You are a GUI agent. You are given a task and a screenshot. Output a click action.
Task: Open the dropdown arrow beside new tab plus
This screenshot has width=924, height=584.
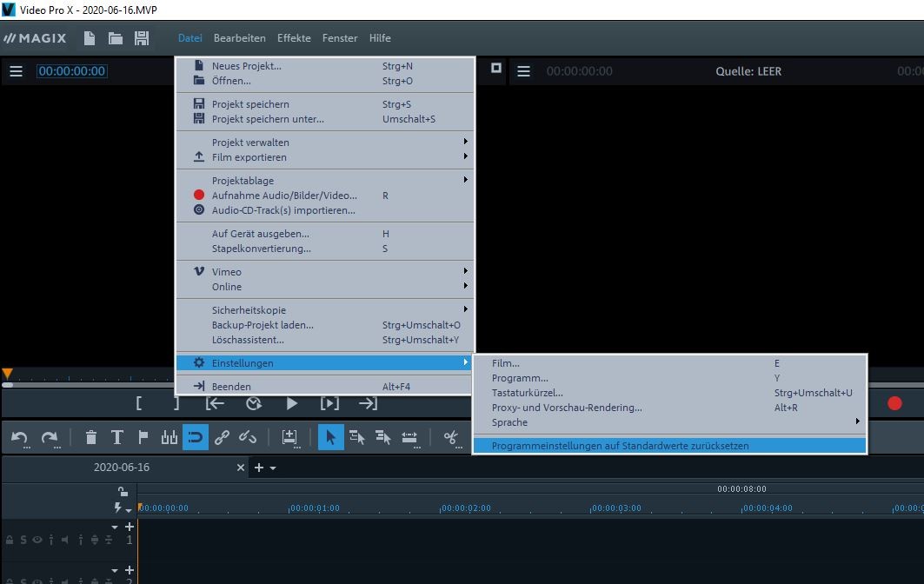pyautogui.click(x=273, y=468)
